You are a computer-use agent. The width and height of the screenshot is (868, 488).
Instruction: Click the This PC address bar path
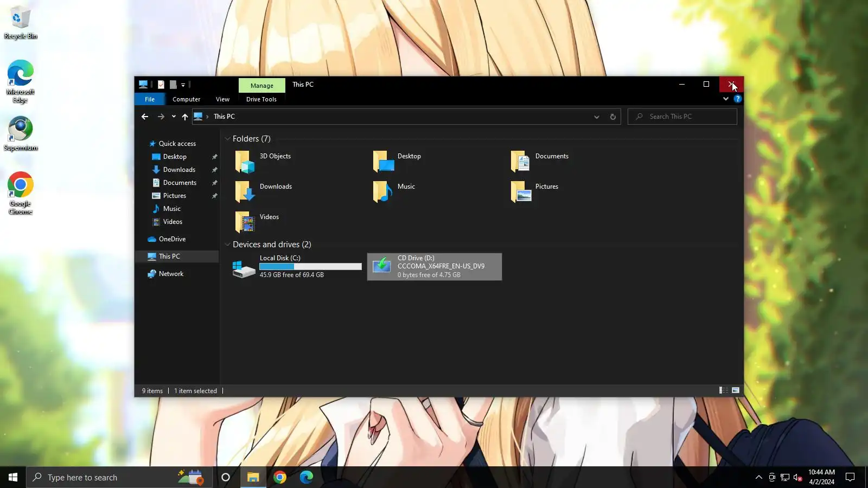[224, 117]
